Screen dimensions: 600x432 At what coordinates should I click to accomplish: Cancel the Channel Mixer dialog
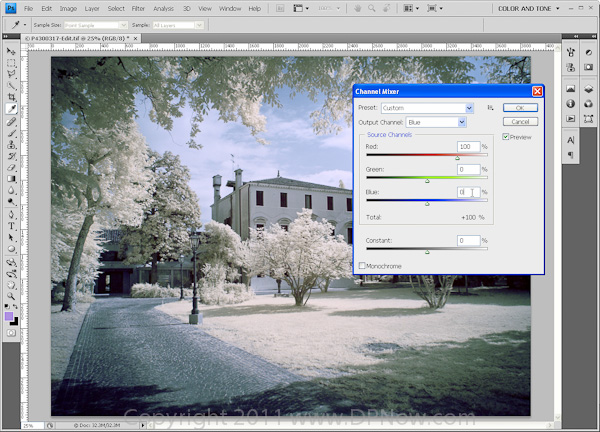tap(520, 121)
